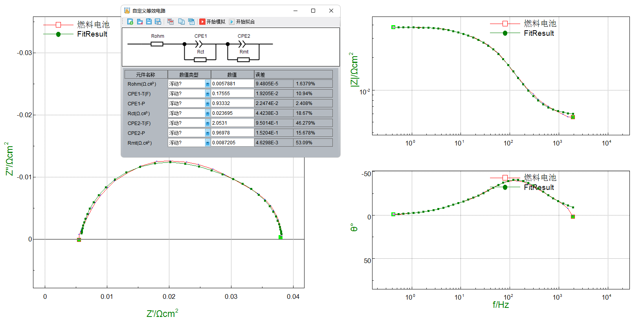
Task: Click the CPE1-T value field 0.17555
Action: (233, 94)
